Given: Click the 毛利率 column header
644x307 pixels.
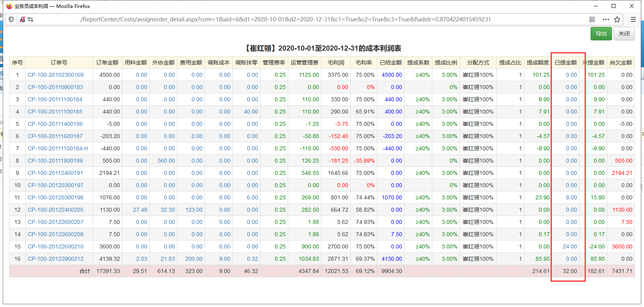Looking at the screenshot, I should (364, 63).
